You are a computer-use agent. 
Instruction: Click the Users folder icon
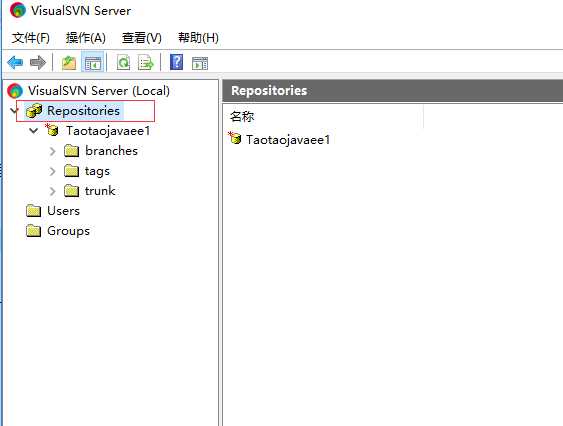[x=33, y=211]
